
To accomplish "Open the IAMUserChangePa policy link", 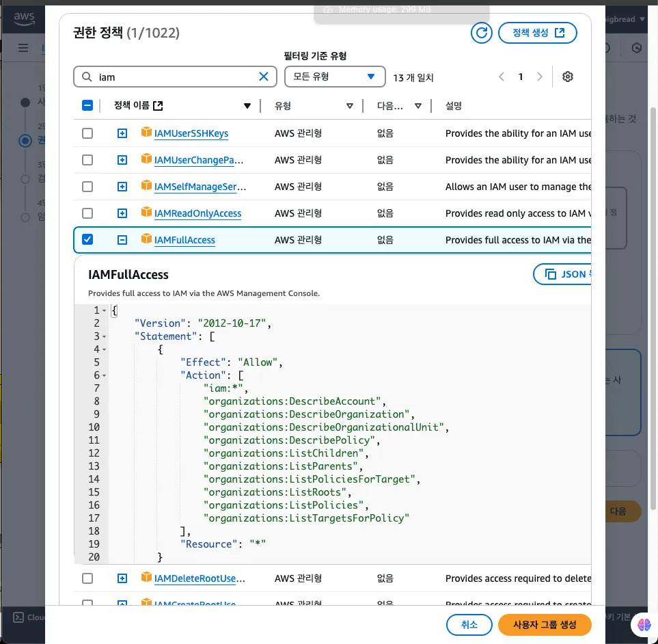I will click(198, 160).
